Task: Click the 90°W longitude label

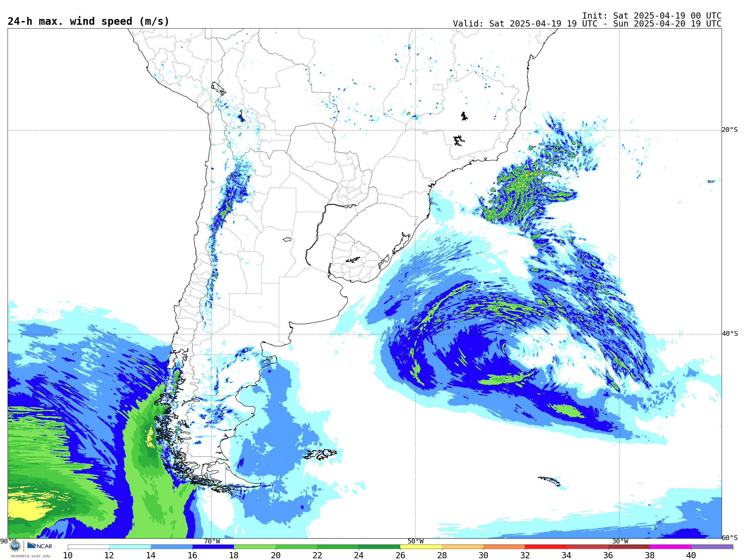Action: point(8,541)
